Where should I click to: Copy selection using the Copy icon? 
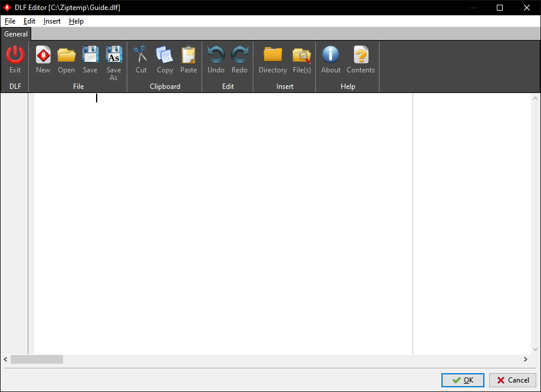(164, 55)
